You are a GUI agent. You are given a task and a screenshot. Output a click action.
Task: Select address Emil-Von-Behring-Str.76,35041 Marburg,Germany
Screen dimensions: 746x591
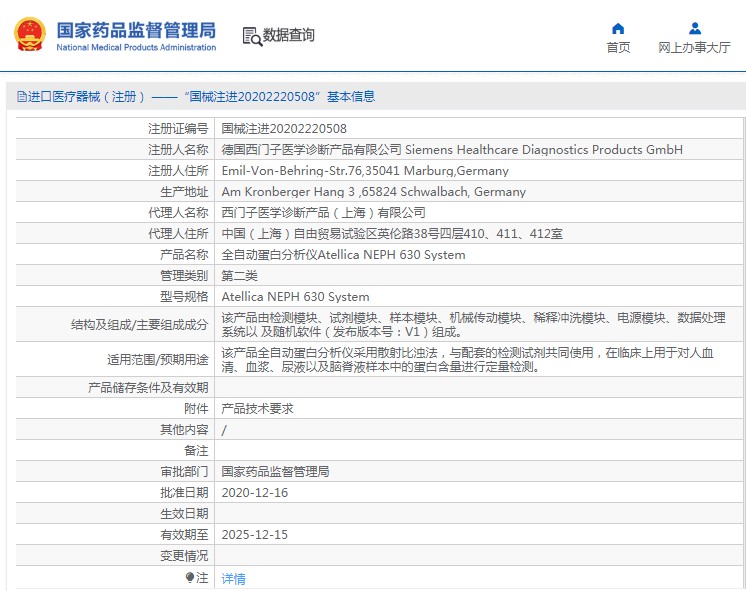365,171
